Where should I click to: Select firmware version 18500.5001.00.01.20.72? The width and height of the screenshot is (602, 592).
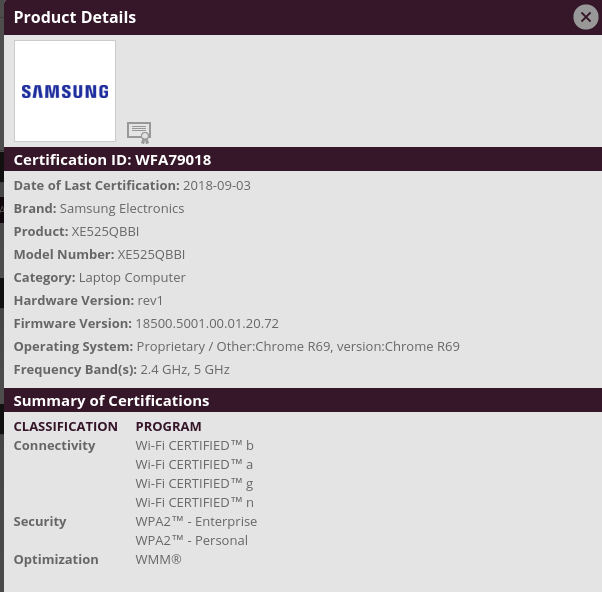(207, 324)
